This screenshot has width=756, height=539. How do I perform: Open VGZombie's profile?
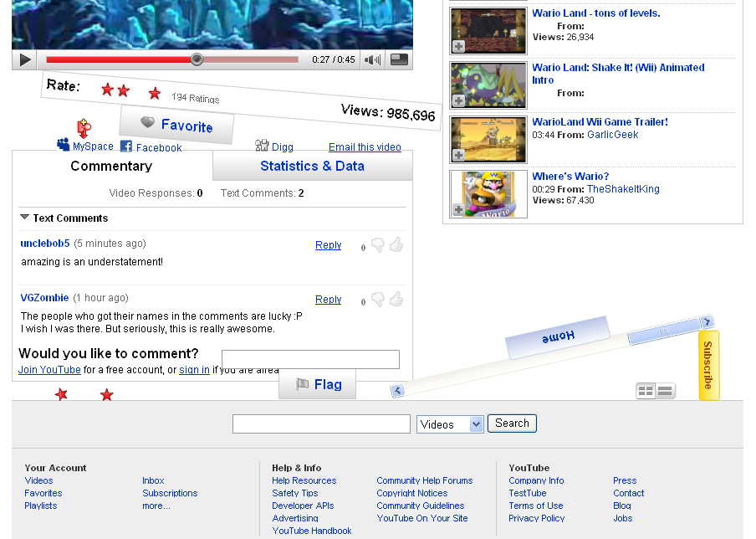tap(44, 298)
